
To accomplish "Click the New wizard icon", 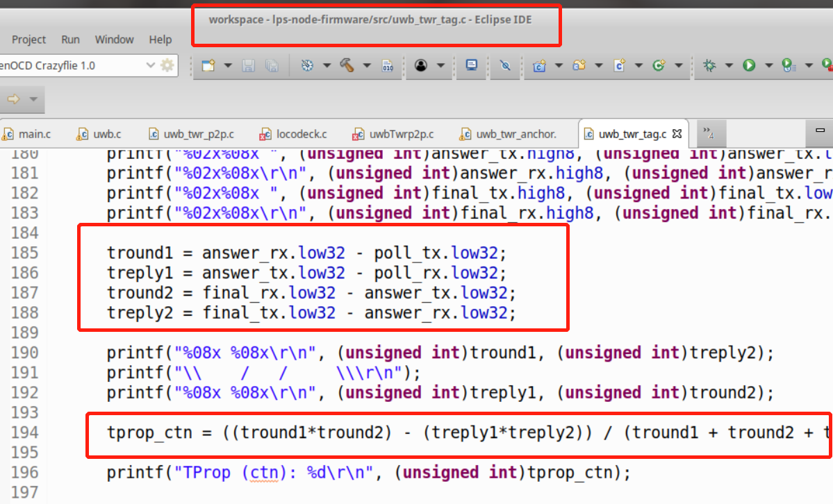I will (209, 65).
